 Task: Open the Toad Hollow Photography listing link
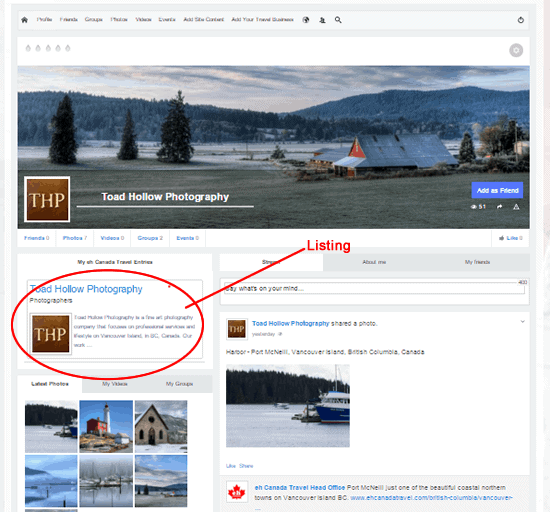(x=86, y=289)
